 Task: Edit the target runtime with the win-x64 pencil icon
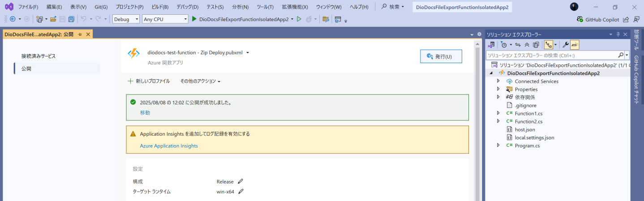241,192
